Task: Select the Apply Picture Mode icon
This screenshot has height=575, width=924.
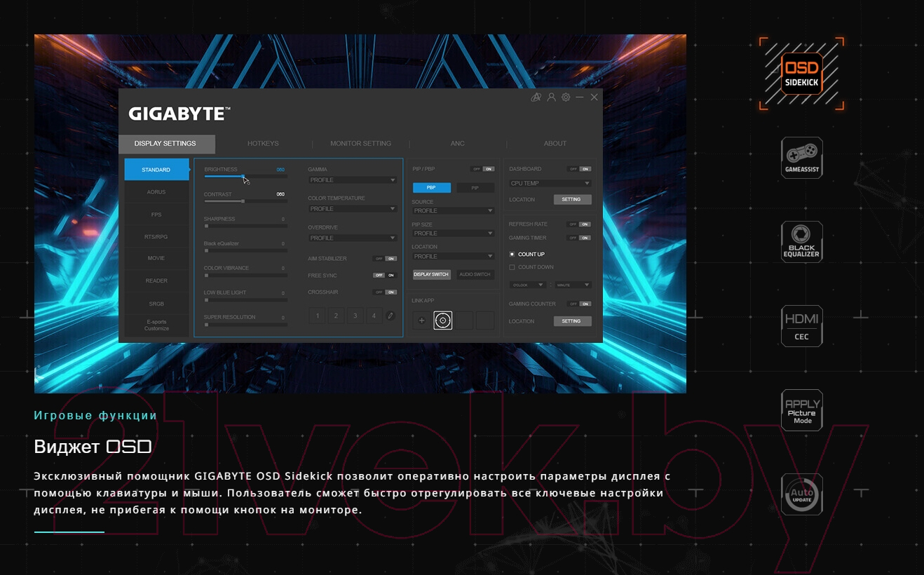Action: (802, 410)
